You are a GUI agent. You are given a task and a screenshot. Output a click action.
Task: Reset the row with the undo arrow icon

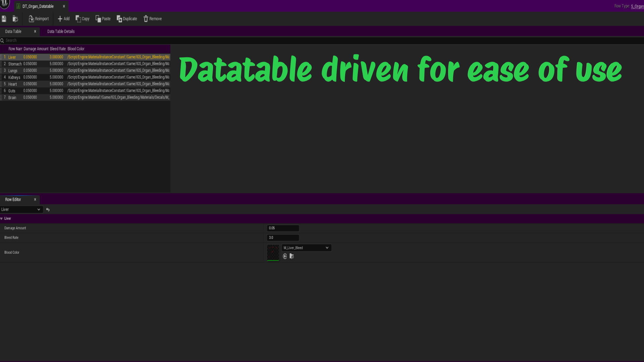(48, 209)
